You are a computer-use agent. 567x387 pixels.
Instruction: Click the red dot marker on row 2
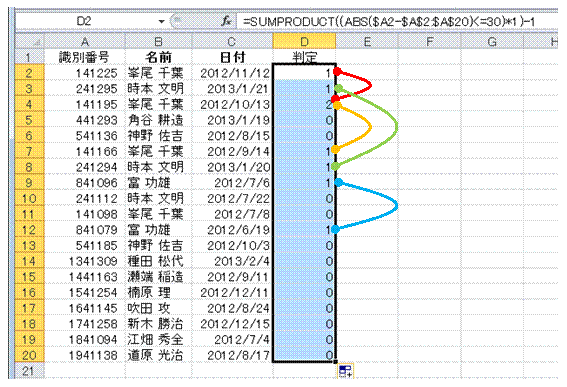pyautogui.click(x=337, y=71)
